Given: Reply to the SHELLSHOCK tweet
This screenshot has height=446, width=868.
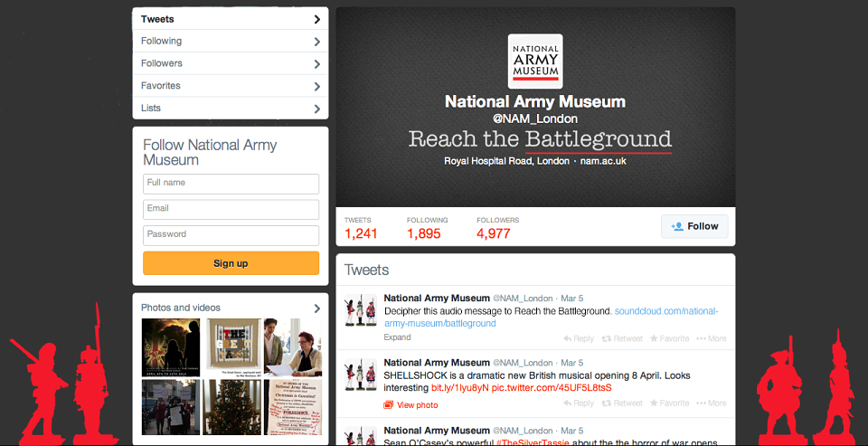Looking at the screenshot, I should tap(579, 403).
